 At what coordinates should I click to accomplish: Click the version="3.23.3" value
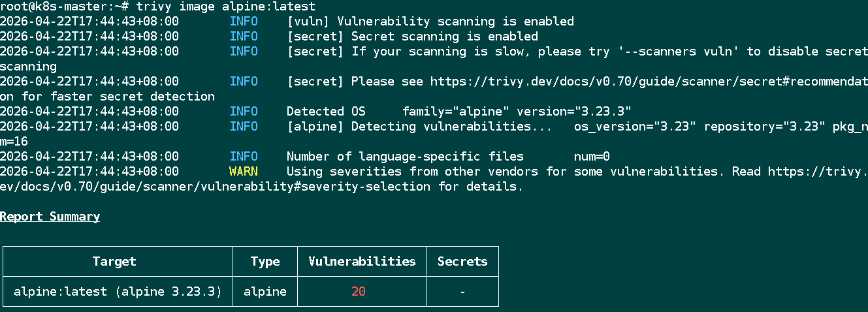[573, 112]
